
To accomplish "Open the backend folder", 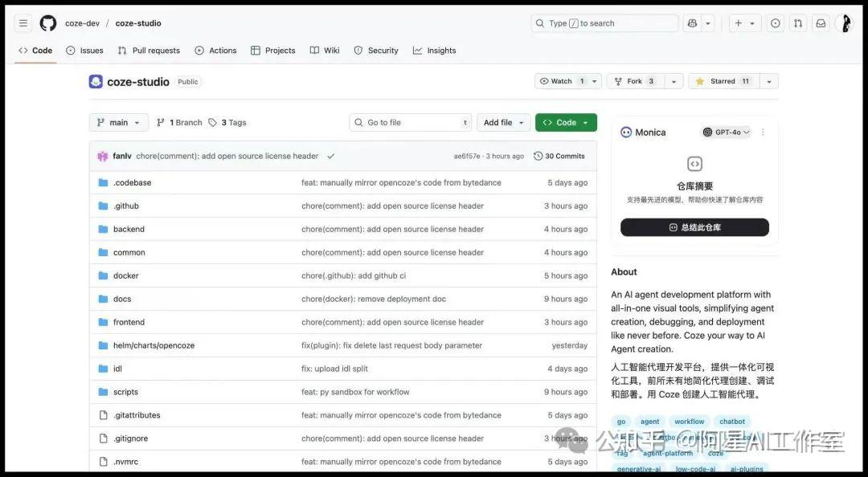I will (129, 229).
